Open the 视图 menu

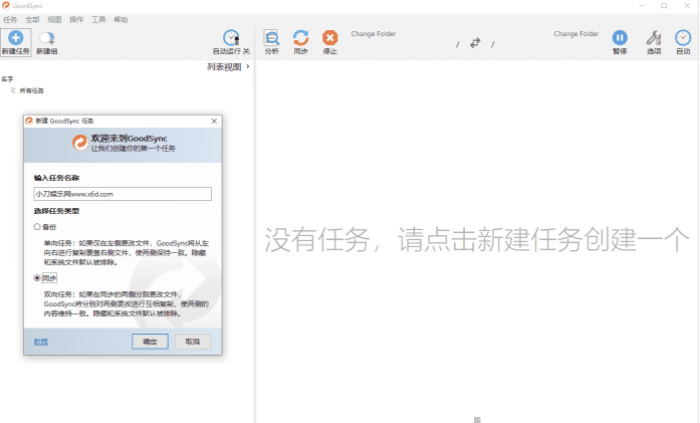click(54, 20)
